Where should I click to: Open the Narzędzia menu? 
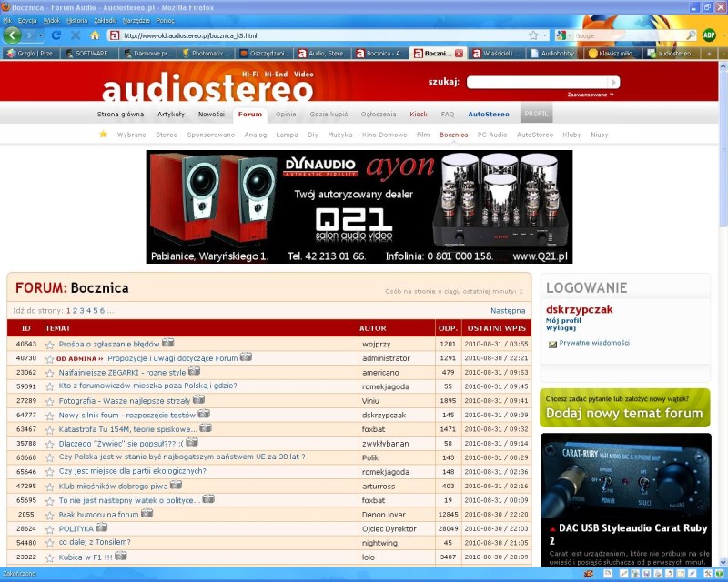[x=136, y=20]
